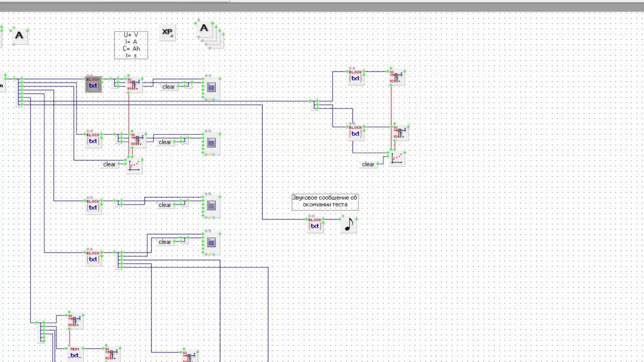The width and height of the screenshot is (644, 362).
Task: Select the music note sound player node
Action: pyautogui.click(x=349, y=224)
